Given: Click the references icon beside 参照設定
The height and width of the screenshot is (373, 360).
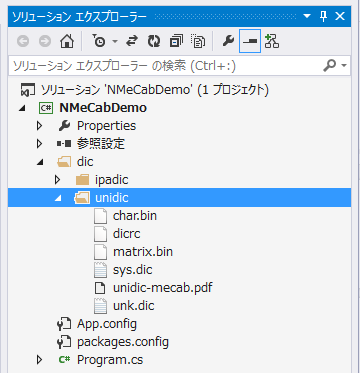Looking at the screenshot, I should click(64, 144).
